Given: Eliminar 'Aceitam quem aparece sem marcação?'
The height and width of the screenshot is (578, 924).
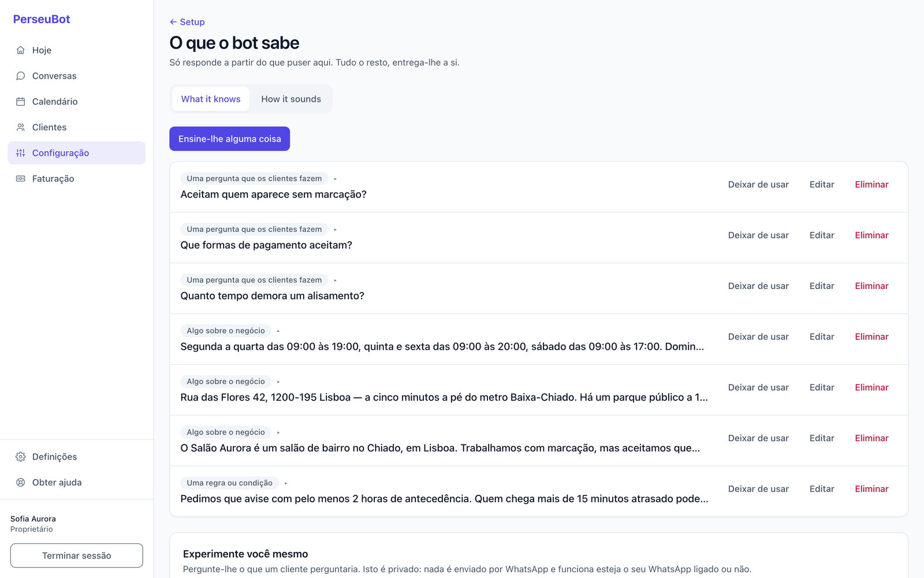Looking at the screenshot, I should 871,184.
